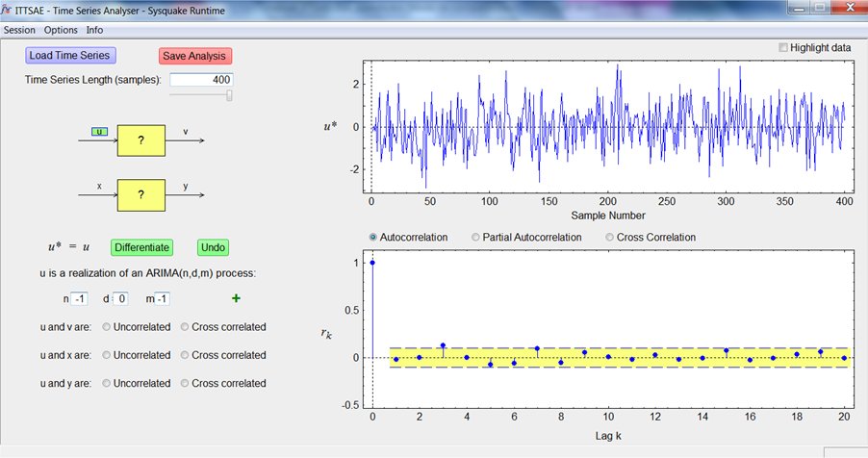Open the Session menu
The width and height of the screenshot is (868, 458).
coord(19,30)
